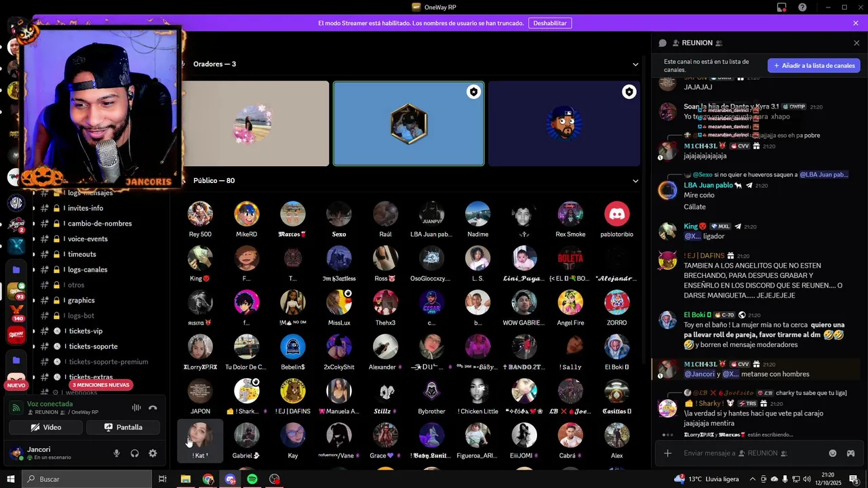Dismiss the purple streamer mode banner
Viewport: 868px width, 488px height.
point(856,23)
